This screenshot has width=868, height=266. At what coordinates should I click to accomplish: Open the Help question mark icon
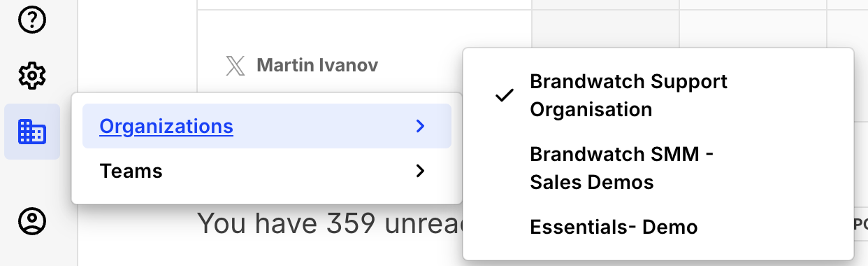point(31,21)
